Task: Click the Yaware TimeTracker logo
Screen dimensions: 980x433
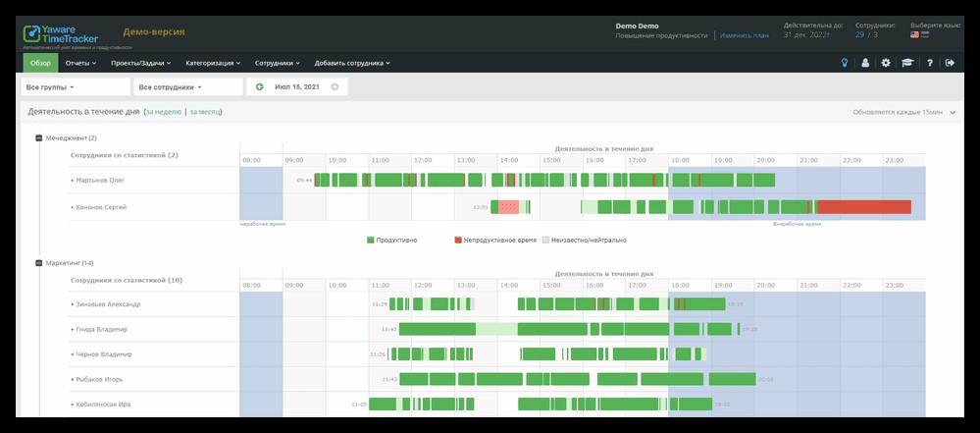Action: click(61, 35)
